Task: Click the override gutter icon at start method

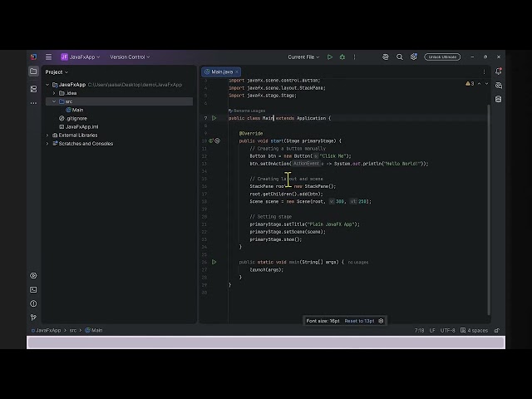Action: [211, 140]
